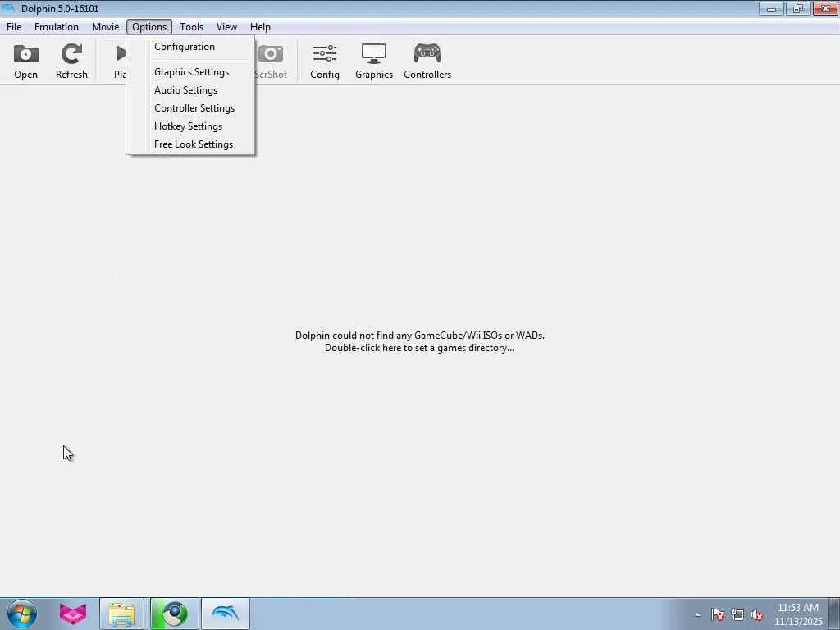Choose Free Look Settings menu entry
The width and height of the screenshot is (840, 630).
pyautogui.click(x=190, y=144)
